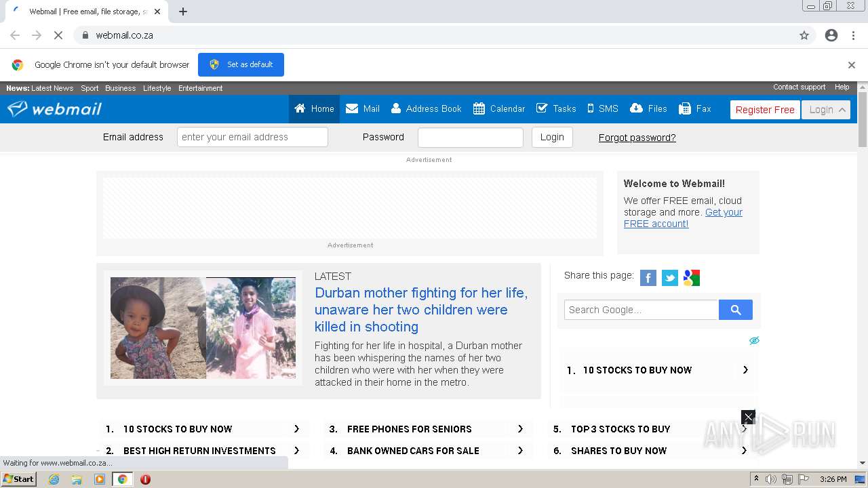Screen dimensions: 868x488
Task: Open the Tasks section
Action: pos(556,109)
